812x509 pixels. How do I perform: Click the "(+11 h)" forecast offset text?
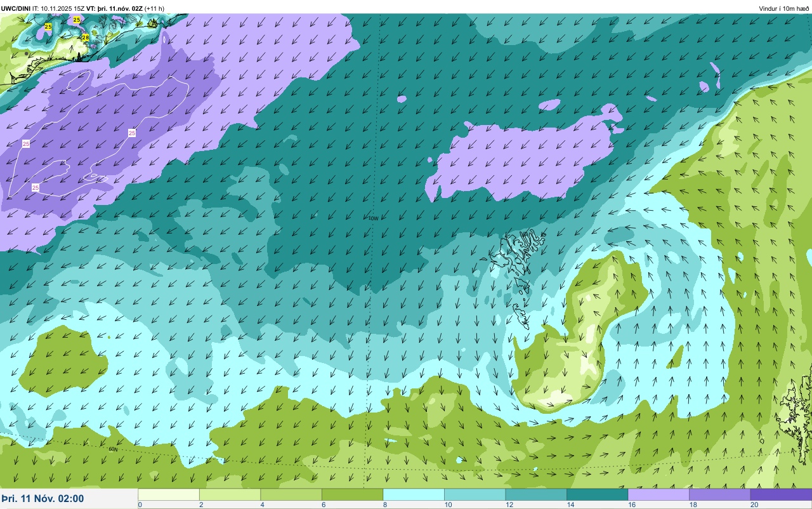[x=155, y=8]
